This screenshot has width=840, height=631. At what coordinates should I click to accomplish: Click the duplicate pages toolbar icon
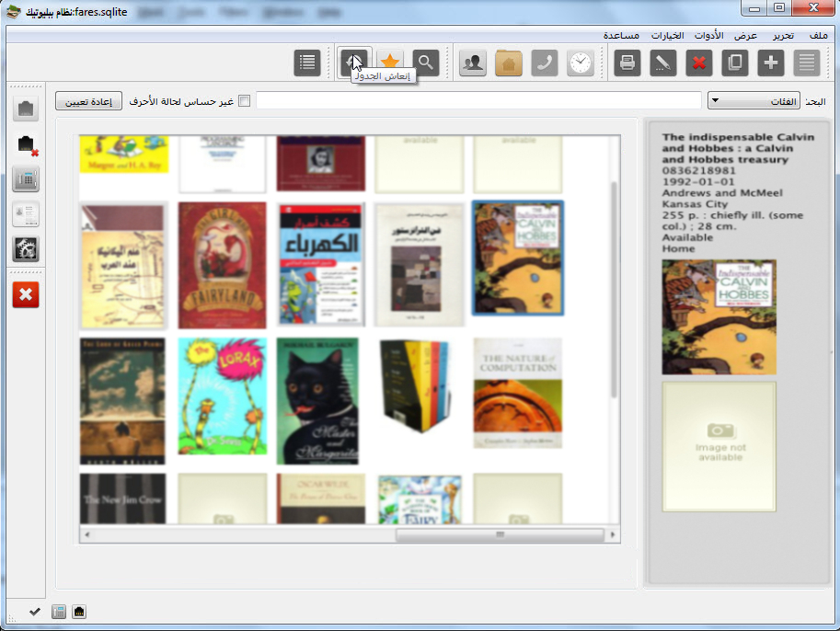pyautogui.click(x=735, y=63)
